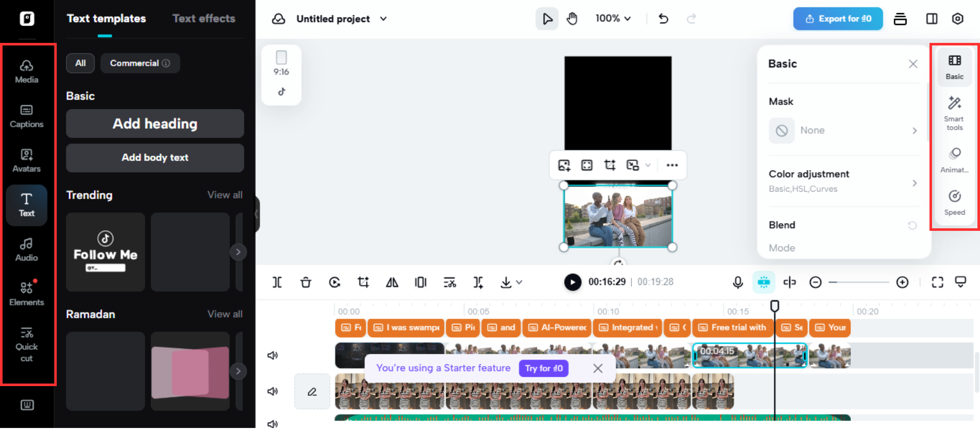Viewport: 980px width, 429px height.
Task: Show next Ramadan templates arrow
Action: click(x=238, y=371)
